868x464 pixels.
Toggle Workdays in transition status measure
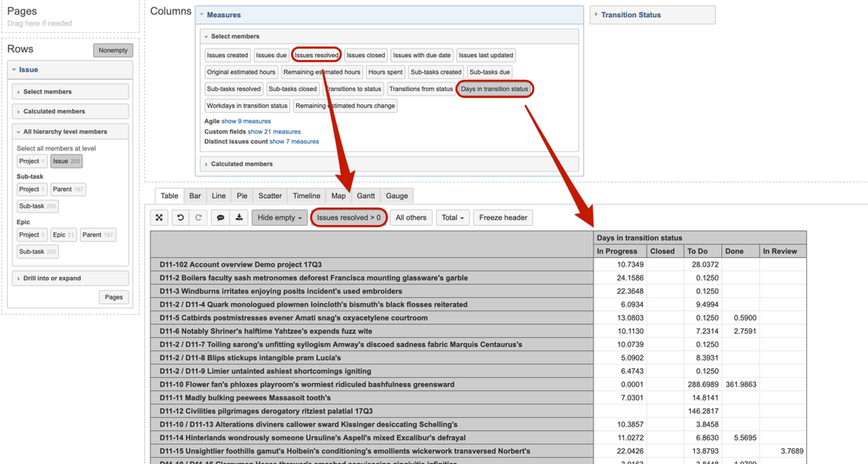tap(247, 106)
